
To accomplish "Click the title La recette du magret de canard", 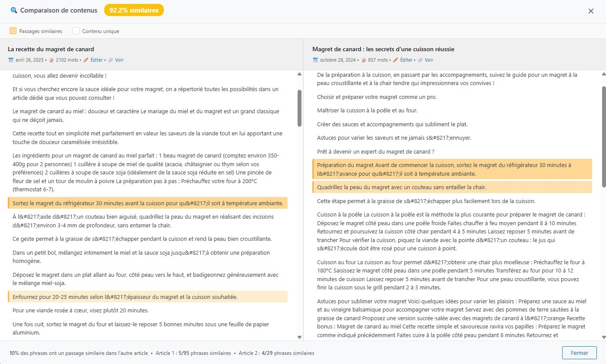I will pyautogui.click(x=52, y=49).
